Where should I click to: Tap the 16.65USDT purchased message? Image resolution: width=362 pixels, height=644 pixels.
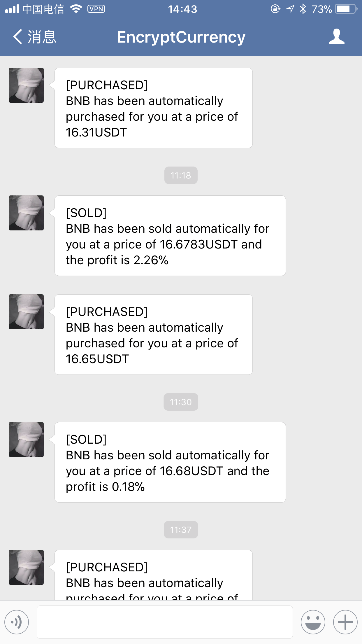[x=153, y=335]
